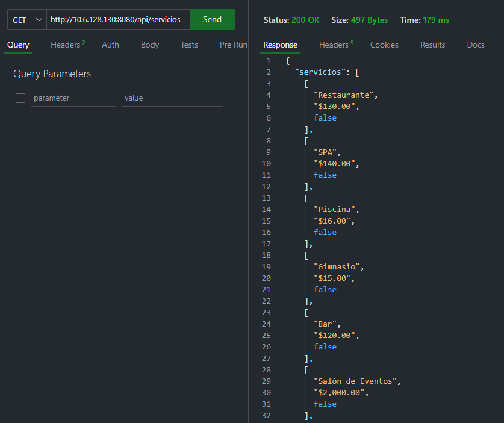Open the Docs tab
The image size is (504, 423).
(x=476, y=45)
